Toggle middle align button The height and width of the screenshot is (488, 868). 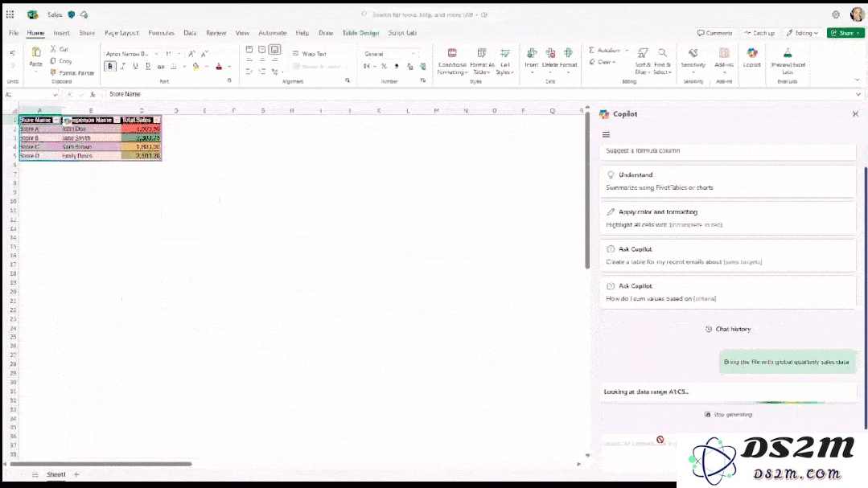[x=261, y=49]
